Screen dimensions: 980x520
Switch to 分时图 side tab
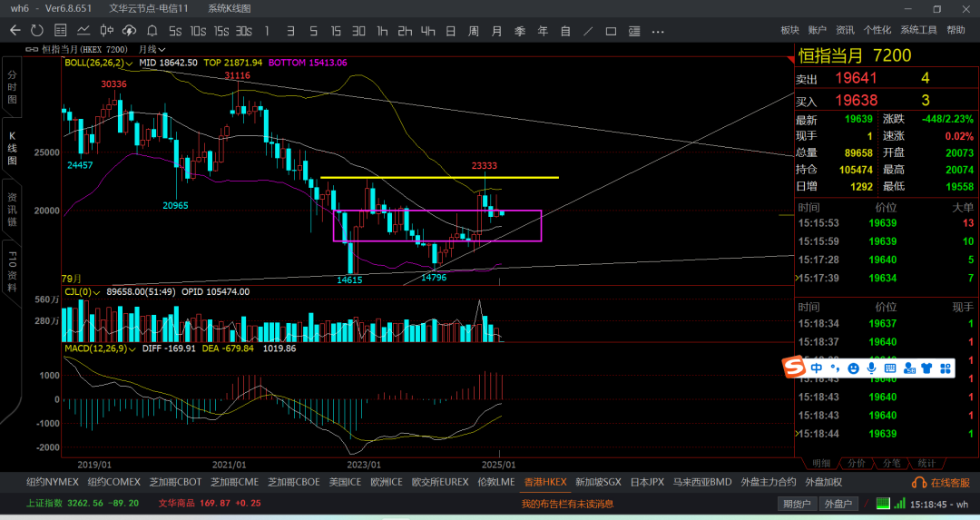pyautogui.click(x=12, y=87)
